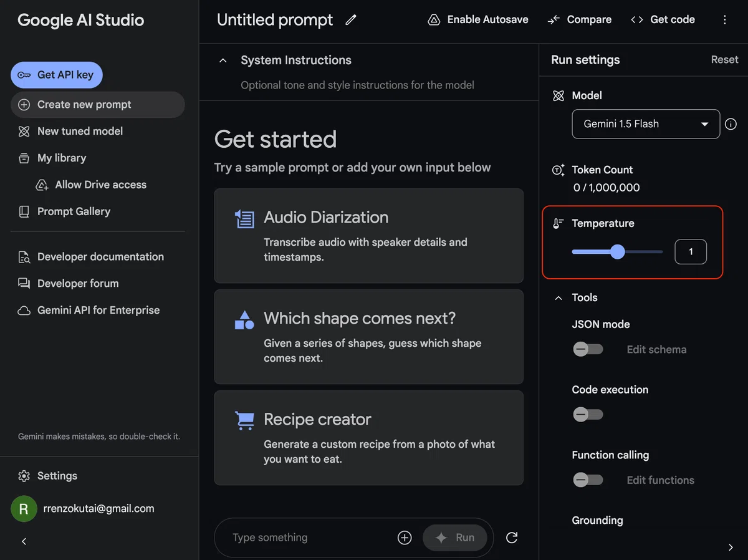Image resolution: width=748 pixels, height=560 pixels.
Task: Click the Allow Drive access icon
Action: click(x=42, y=185)
